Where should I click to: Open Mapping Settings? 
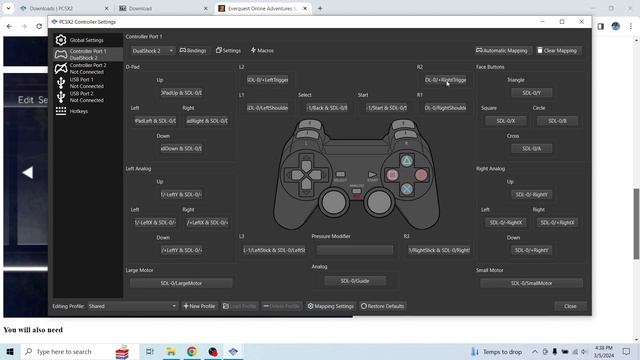(x=331, y=306)
